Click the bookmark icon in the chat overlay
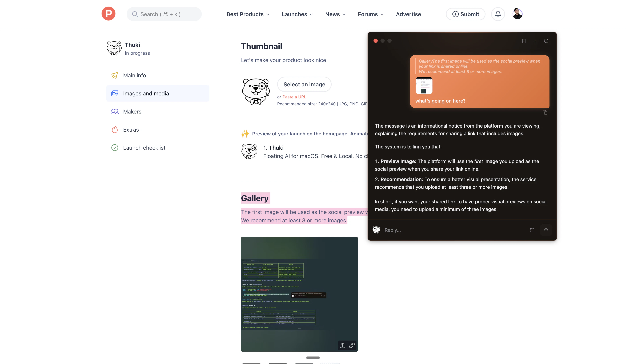 click(524, 41)
